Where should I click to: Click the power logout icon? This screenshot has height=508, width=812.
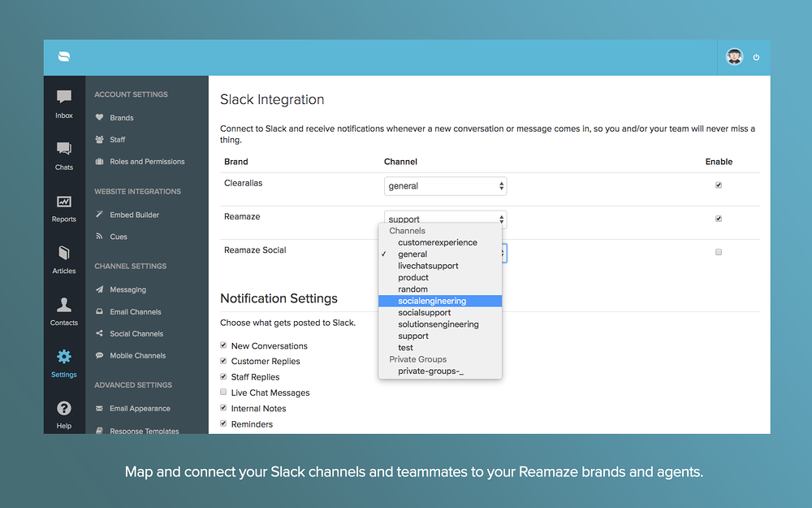pos(756,58)
